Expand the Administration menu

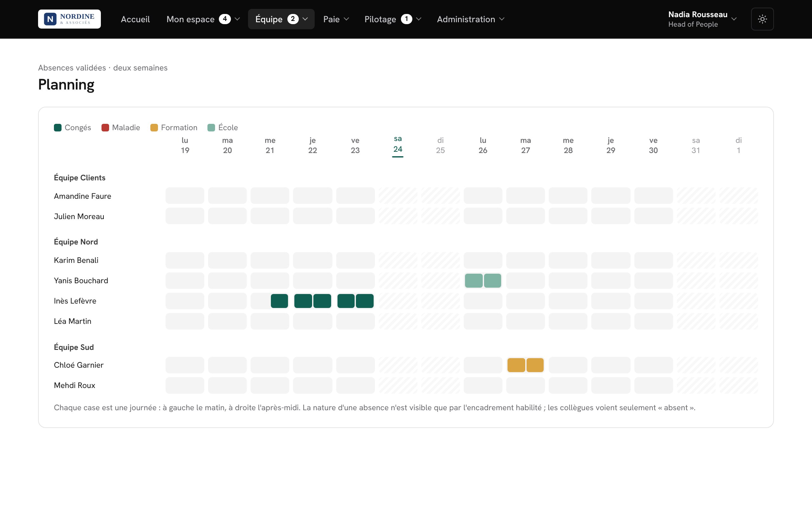click(x=470, y=19)
